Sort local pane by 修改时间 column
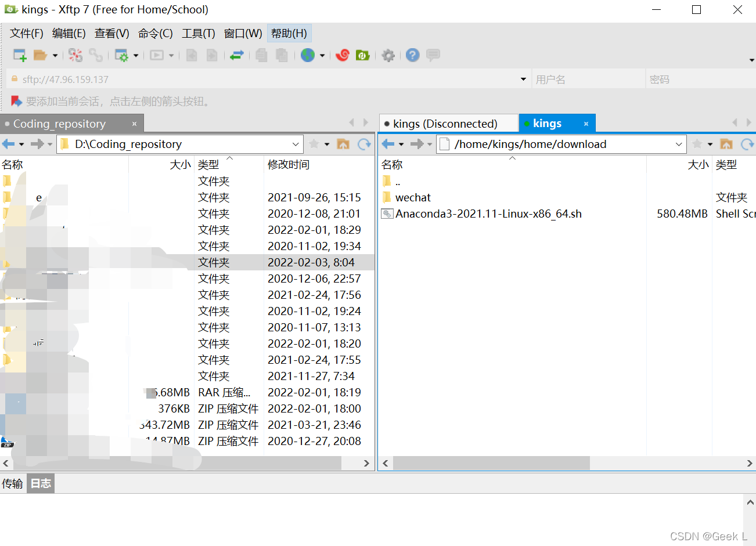The width and height of the screenshot is (756, 546). pyautogui.click(x=319, y=165)
